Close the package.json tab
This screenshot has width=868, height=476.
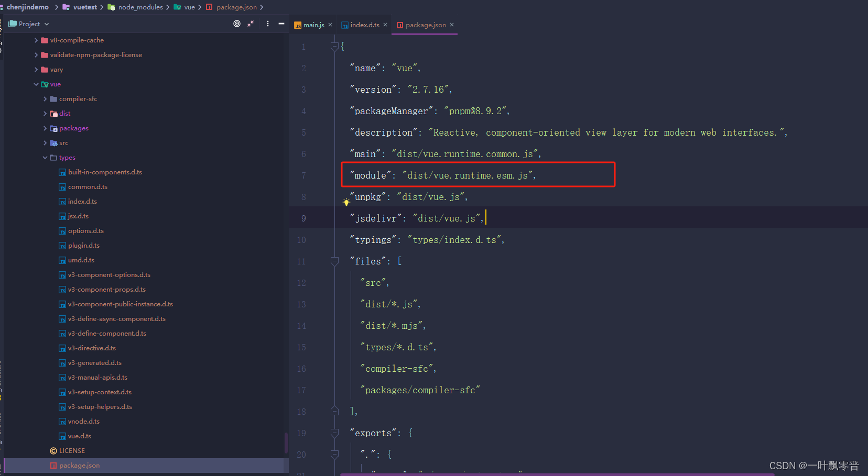point(452,25)
